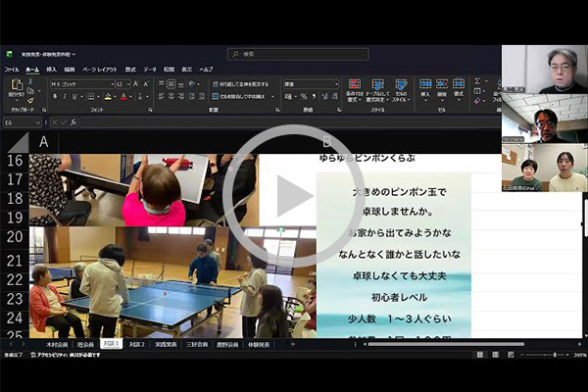Switch to the 実践発表 sheet tab
The image size is (588, 392).
tap(166, 345)
